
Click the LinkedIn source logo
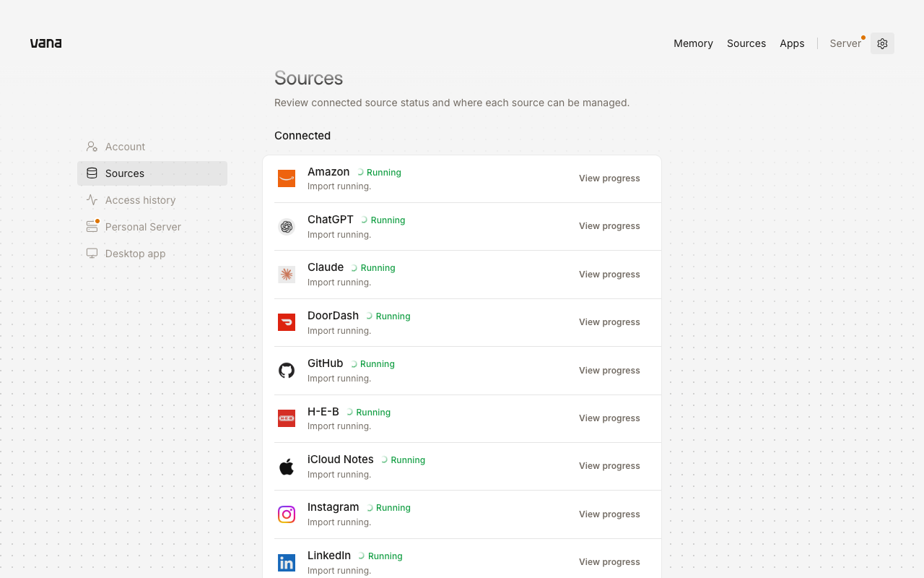(x=287, y=563)
